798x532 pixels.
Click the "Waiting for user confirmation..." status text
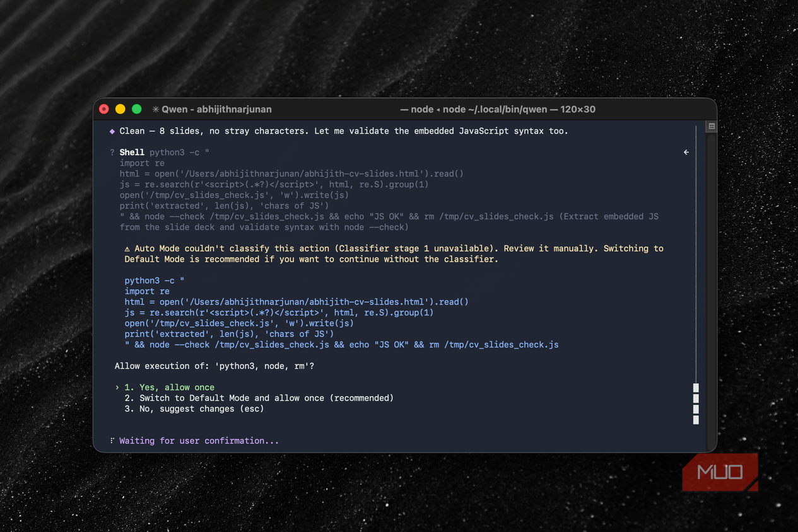(199, 441)
